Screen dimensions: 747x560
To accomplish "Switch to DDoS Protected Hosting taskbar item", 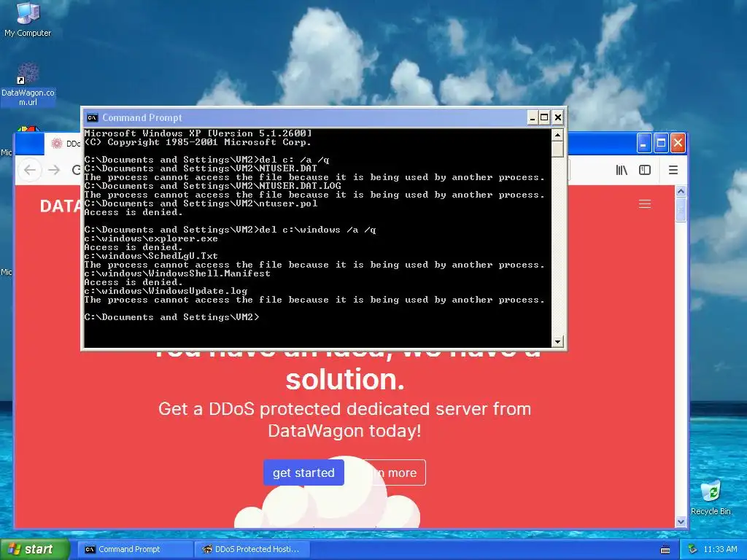I will [252, 549].
